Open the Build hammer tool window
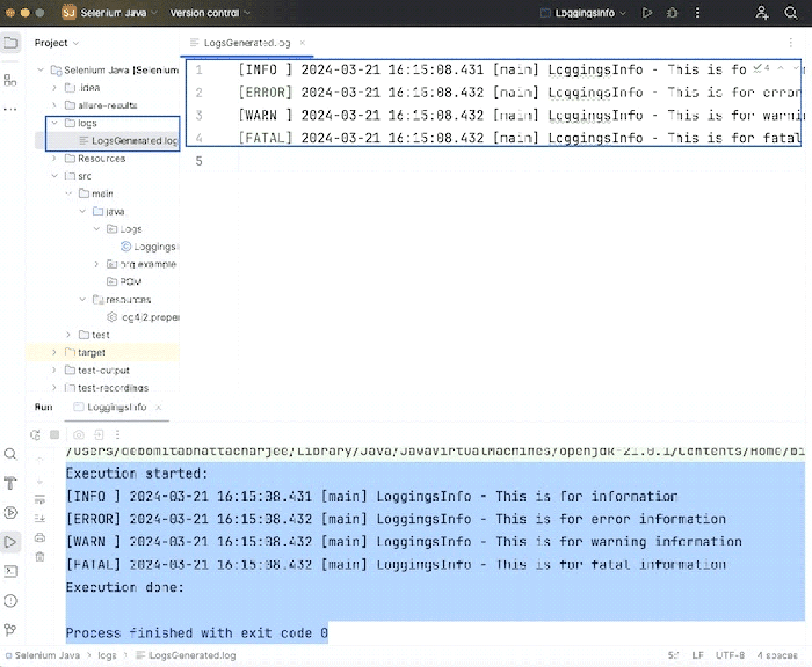Image resolution: width=812 pixels, height=667 pixels. (x=10, y=484)
